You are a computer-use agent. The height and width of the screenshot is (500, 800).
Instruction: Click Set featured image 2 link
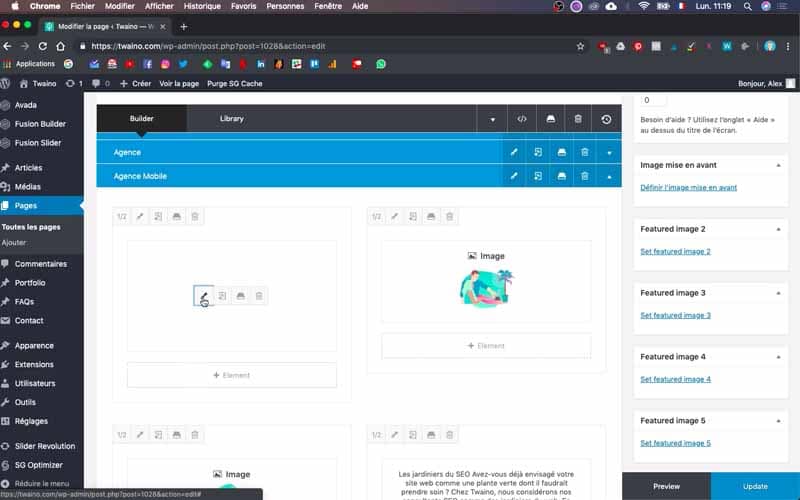click(x=675, y=251)
